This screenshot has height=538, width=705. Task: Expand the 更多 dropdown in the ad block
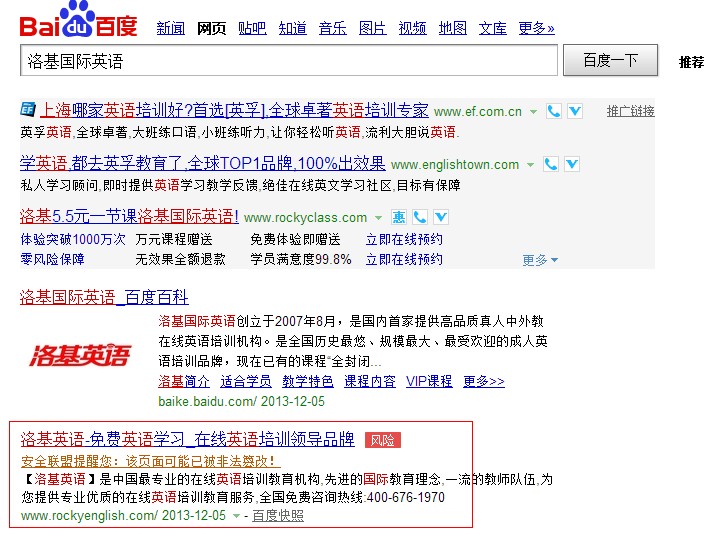(x=540, y=260)
